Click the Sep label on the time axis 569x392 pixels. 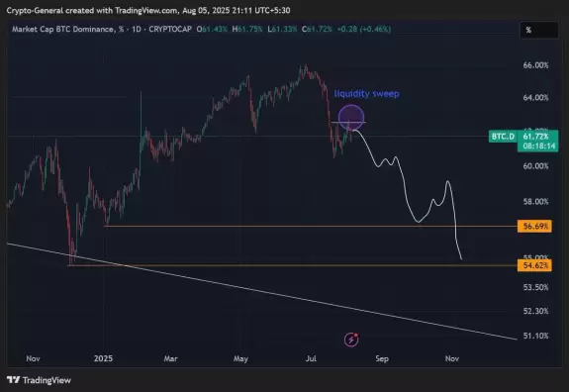(x=382, y=358)
